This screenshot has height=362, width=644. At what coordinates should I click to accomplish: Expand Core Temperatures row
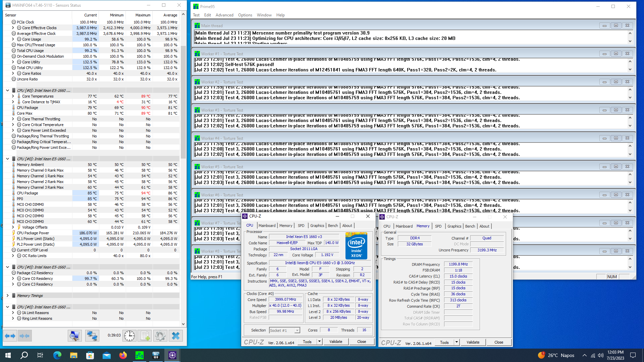13,96
